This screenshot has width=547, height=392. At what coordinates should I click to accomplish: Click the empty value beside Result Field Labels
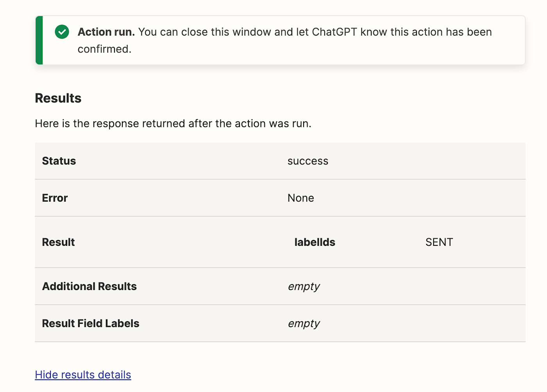click(304, 324)
